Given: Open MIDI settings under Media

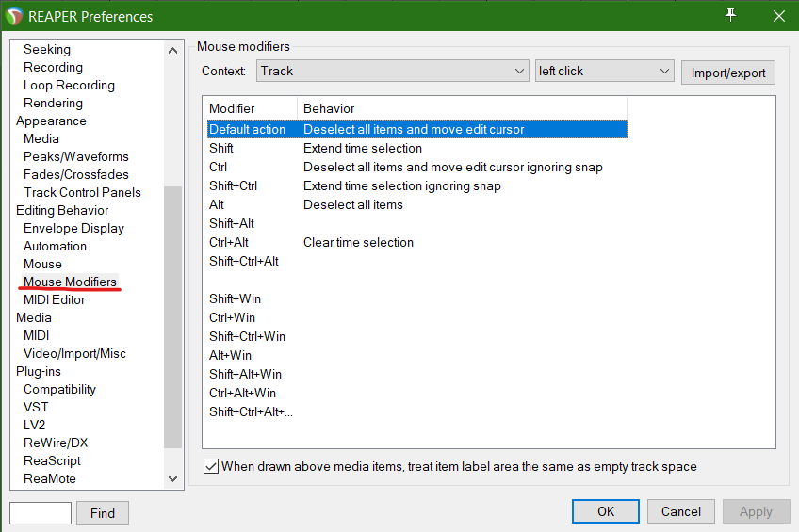Looking at the screenshot, I should [36, 335].
